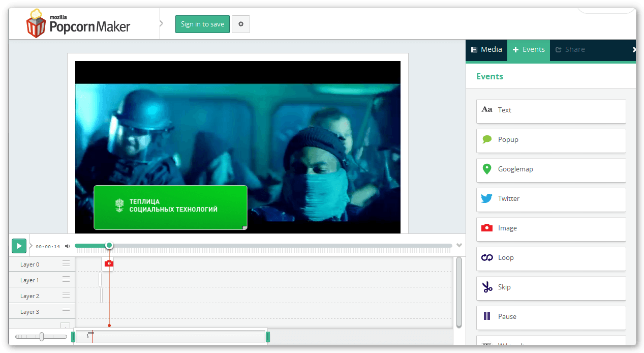Add a Pause event
Image resolution: width=644 pixels, height=353 pixels.
(550, 317)
